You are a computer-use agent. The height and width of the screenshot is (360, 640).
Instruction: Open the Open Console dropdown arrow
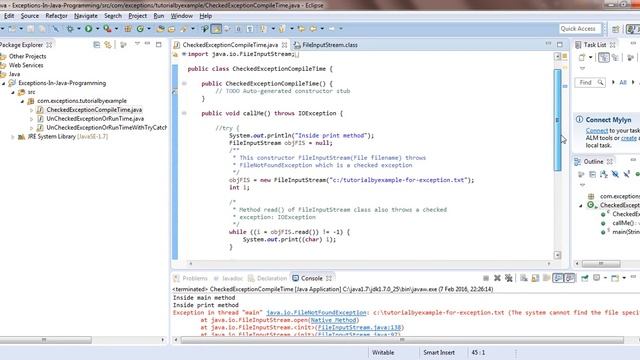(624, 278)
